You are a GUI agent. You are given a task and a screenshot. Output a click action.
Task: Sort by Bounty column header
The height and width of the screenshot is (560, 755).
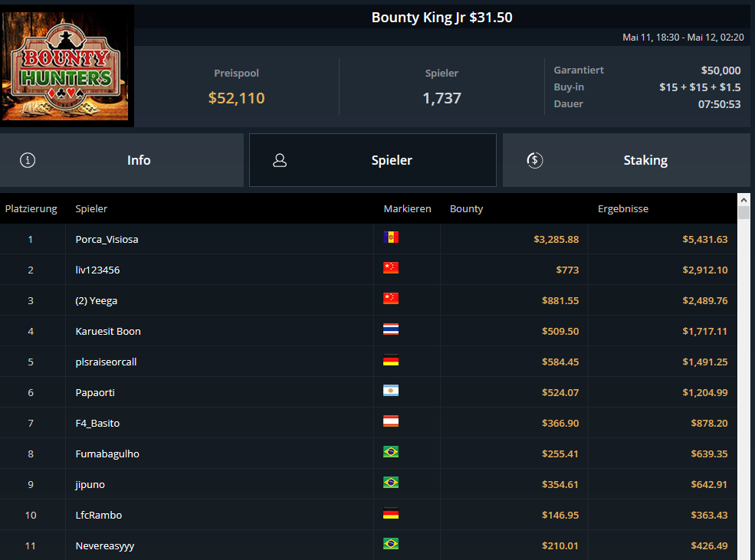coord(466,209)
